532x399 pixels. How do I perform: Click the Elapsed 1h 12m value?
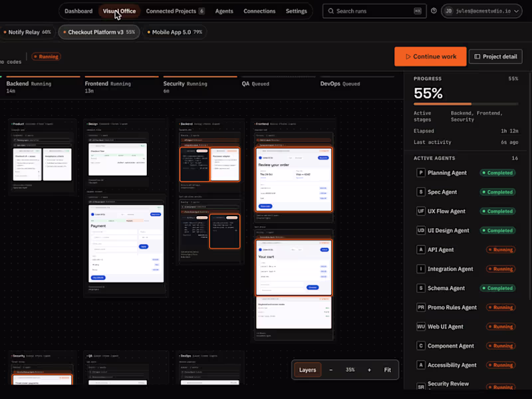click(x=509, y=131)
